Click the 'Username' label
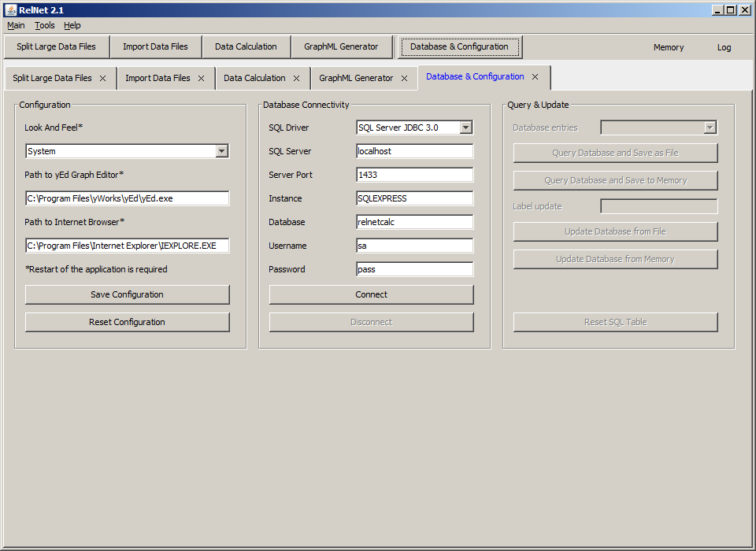The width and height of the screenshot is (756, 551). click(x=288, y=246)
